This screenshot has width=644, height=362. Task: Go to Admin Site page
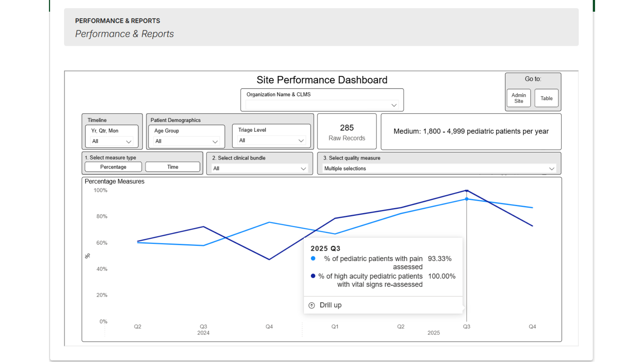coord(519,98)
